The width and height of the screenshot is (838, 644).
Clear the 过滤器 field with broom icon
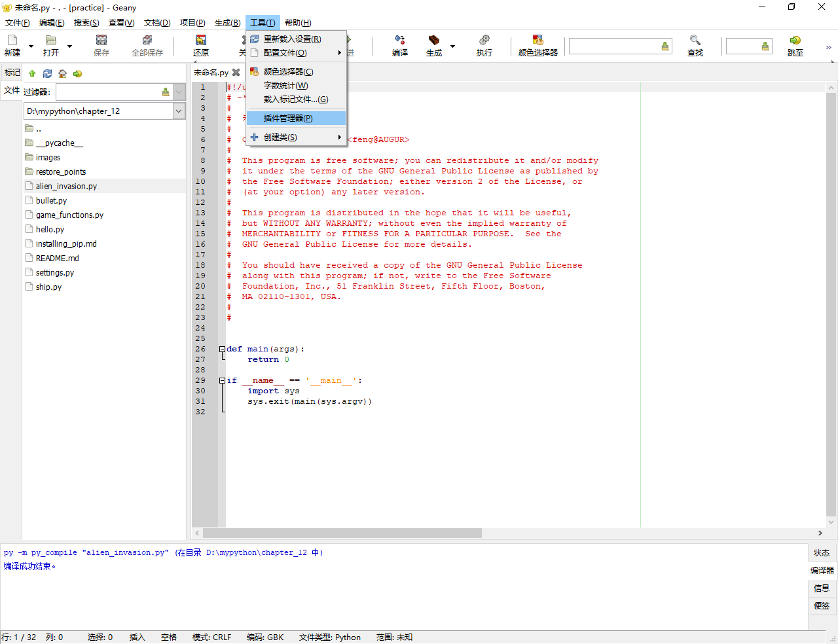coord(166,92)
